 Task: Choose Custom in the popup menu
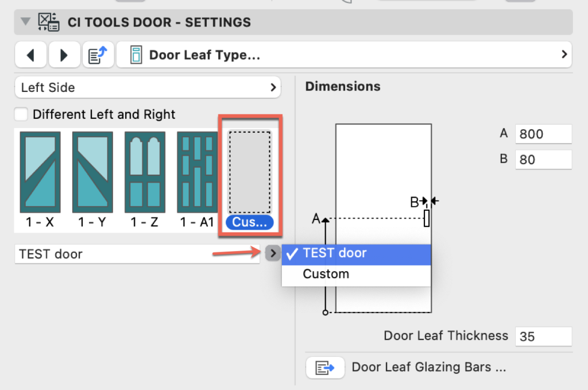(356, 274)
